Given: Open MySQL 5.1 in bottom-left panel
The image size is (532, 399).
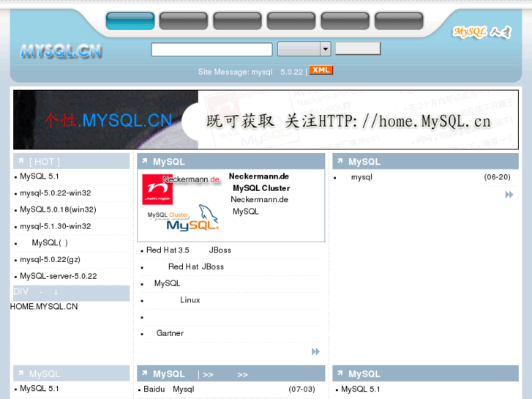Looking at the screenshot, I should point(40,388).
